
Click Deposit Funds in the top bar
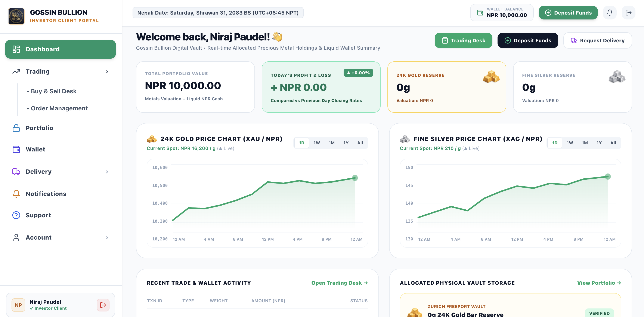pos(568,12)
